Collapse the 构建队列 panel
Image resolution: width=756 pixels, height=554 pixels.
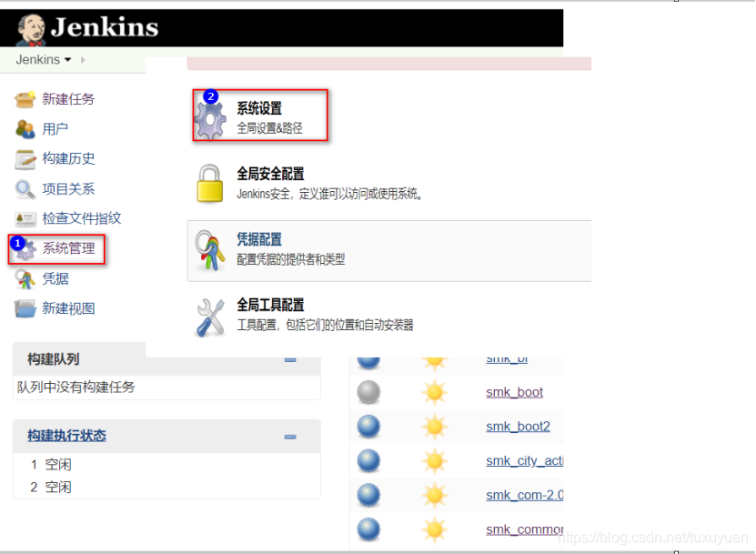[290, 360]
